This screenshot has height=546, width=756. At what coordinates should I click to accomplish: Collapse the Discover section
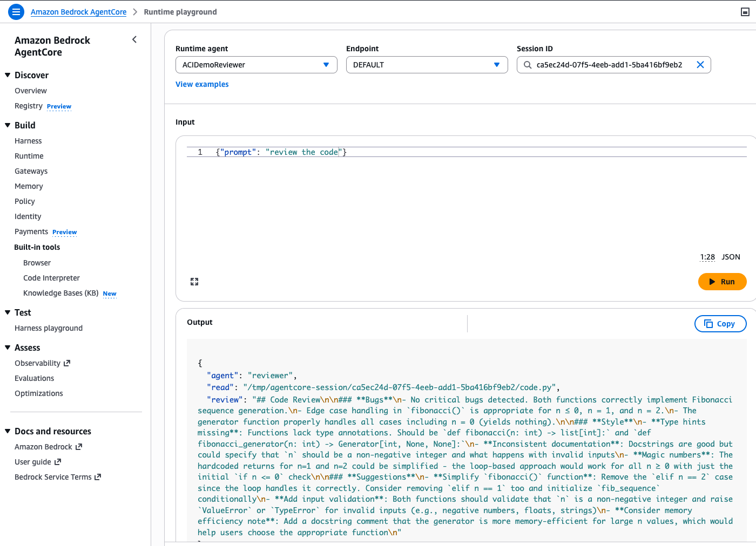8,75
